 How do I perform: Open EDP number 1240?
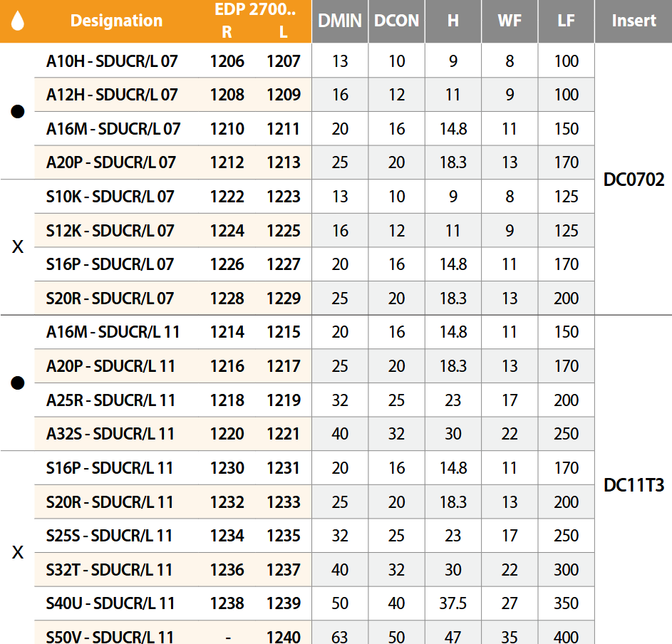(x=284, y=636)
